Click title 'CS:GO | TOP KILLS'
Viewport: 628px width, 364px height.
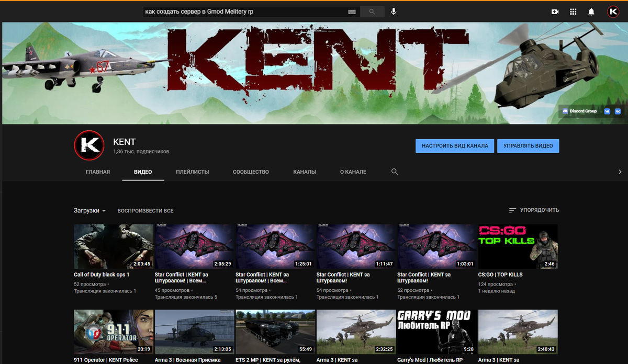coord(500,275)
